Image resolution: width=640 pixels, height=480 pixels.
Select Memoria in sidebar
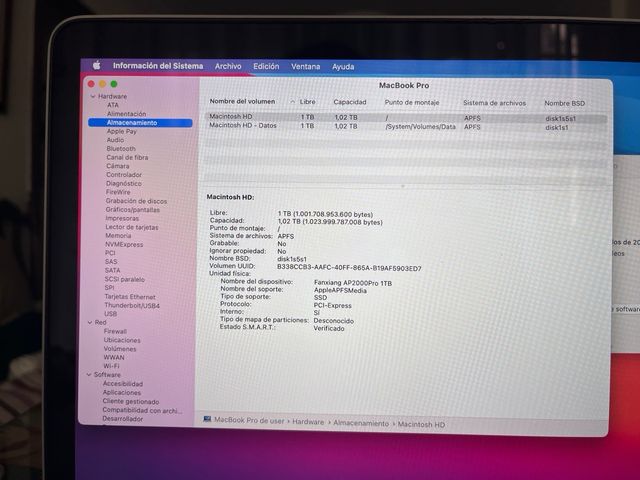click(118, 236)
